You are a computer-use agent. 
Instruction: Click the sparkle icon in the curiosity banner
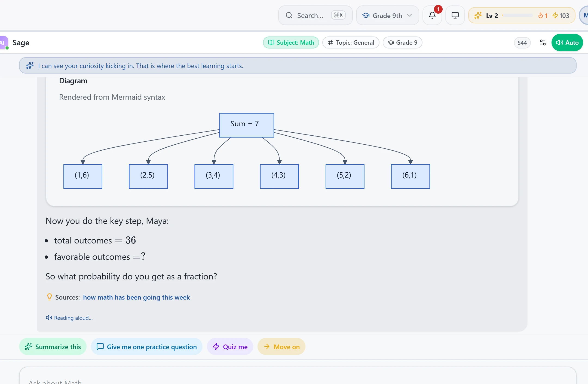coord(30,66)
